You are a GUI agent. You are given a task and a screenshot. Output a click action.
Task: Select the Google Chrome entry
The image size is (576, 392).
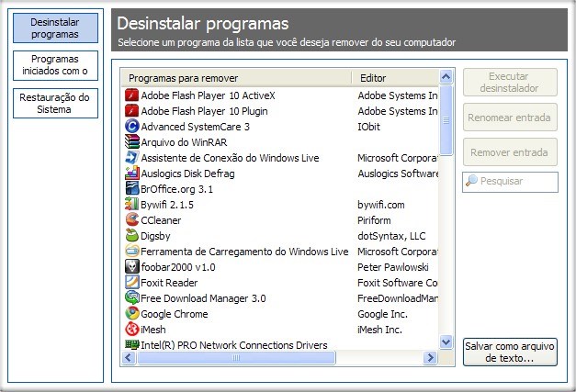[175, 314]
